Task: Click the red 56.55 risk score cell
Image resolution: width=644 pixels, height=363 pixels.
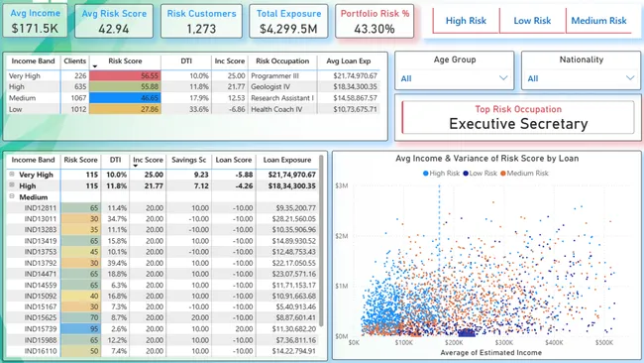Action: pyautogui.click(x=125, y=75)
